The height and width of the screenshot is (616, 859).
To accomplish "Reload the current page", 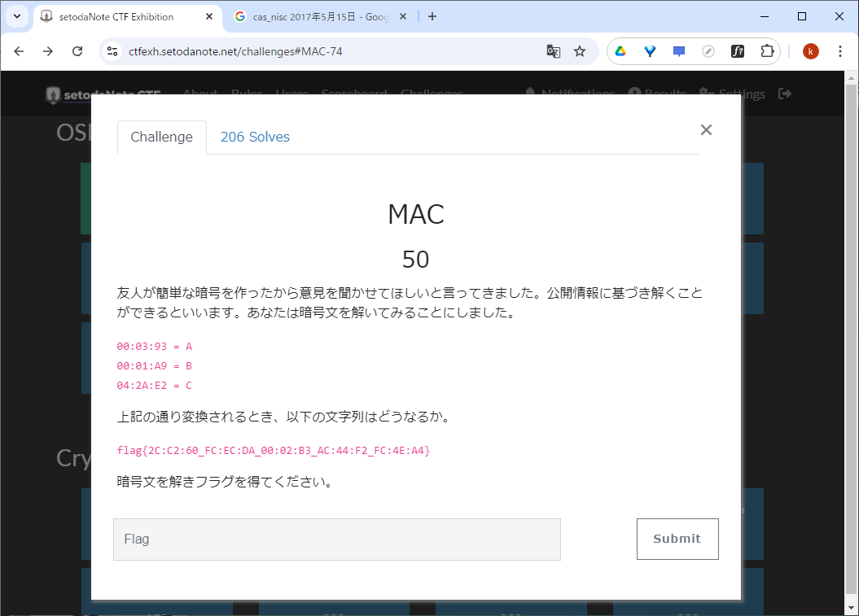I will (x=77, y=51).
